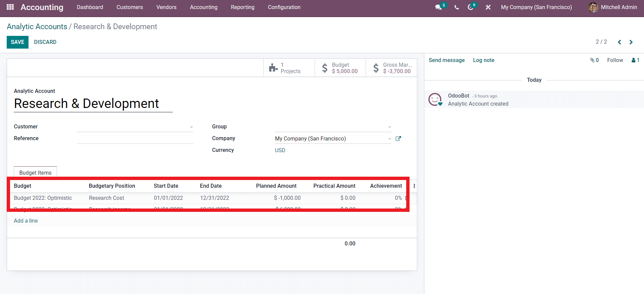The image size is (644, 294).
Task: Expand the Company dropdown arrow
Action: point(389,139)
